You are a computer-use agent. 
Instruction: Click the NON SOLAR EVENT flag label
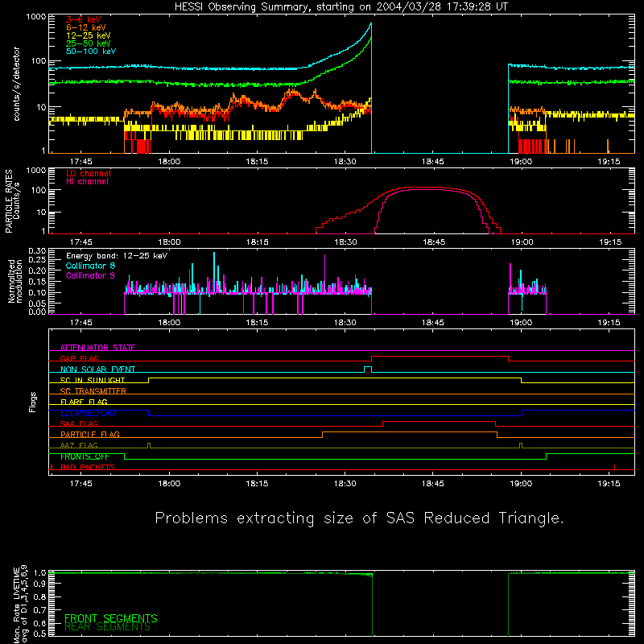97,369
